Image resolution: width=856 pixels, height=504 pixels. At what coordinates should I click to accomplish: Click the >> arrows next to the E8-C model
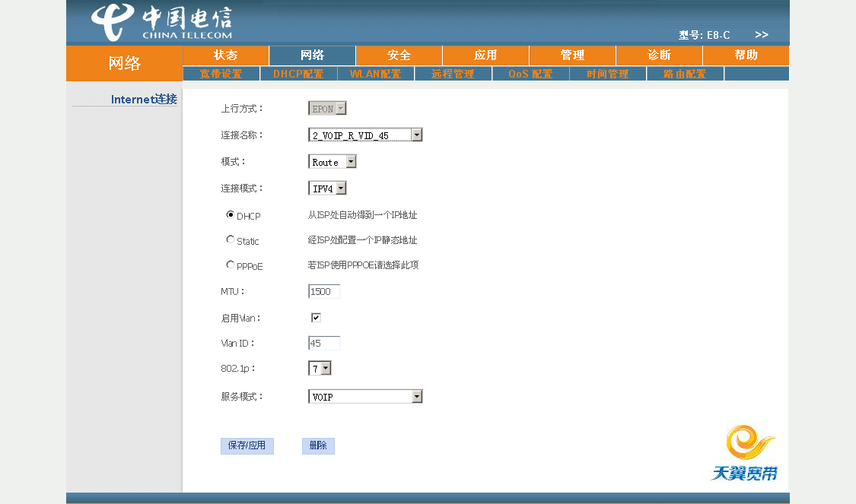point(762,35)
